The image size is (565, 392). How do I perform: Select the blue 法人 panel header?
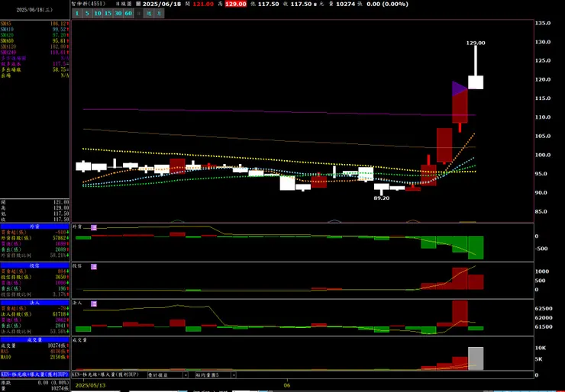34,303
